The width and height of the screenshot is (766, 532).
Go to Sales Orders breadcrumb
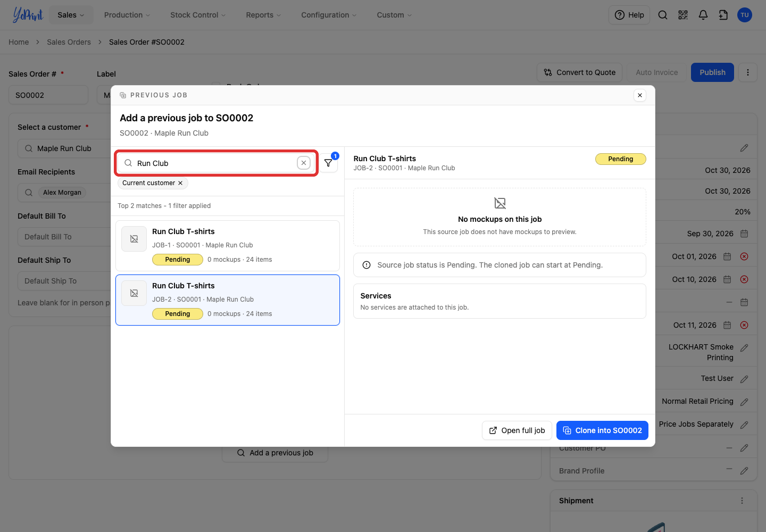coord(69,42)
